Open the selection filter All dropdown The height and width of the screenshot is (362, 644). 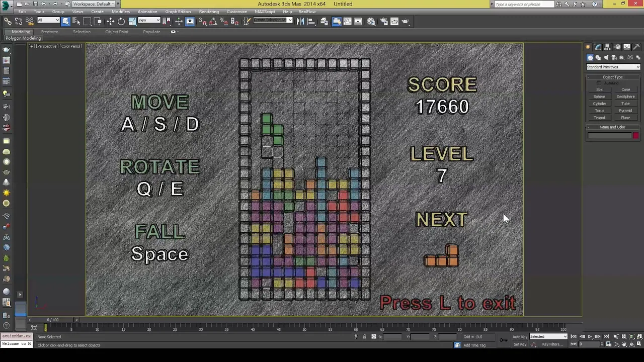48,20
